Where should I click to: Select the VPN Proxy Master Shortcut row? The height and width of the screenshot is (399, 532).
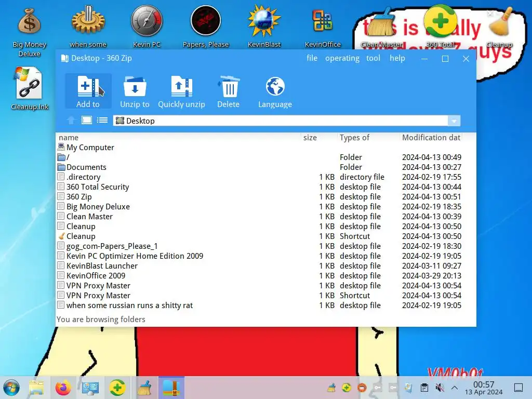[260, 295]
